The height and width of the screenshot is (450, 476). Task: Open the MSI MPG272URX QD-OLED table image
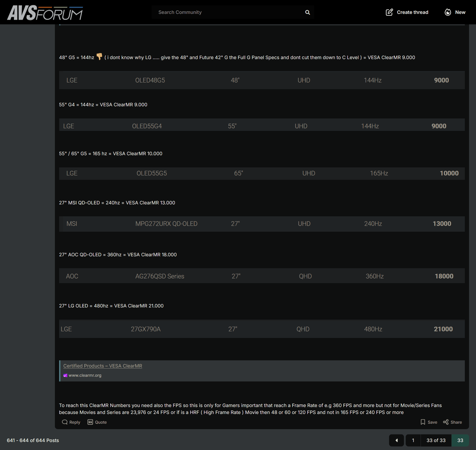(262, 224)
